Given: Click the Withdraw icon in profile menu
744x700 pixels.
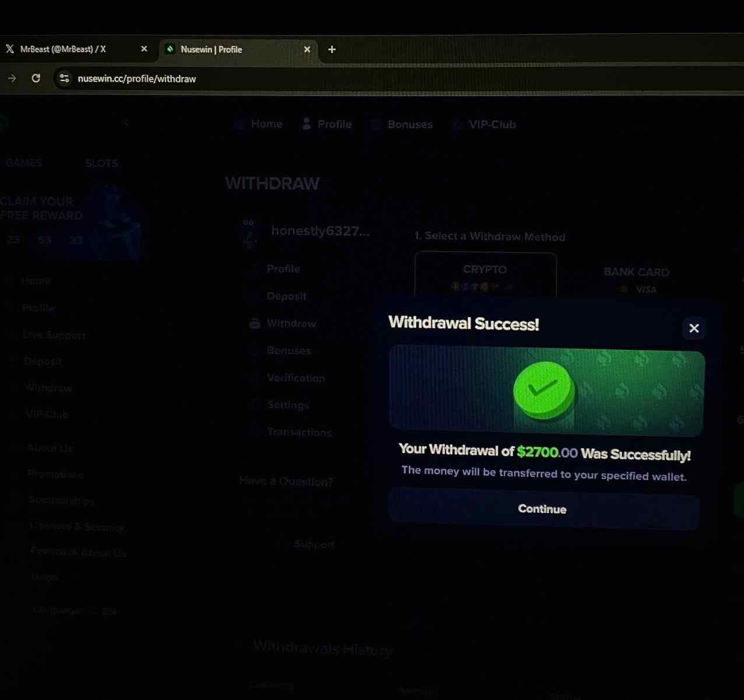Looking at the screenshot, I should coord(255,323).
